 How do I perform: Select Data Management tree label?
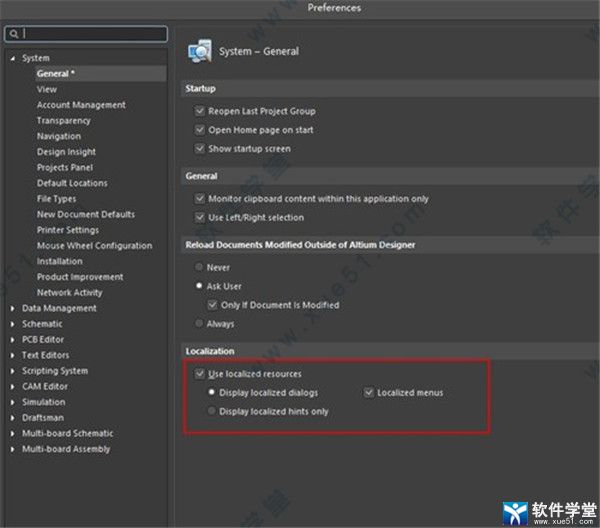click(x=59, y=308)
